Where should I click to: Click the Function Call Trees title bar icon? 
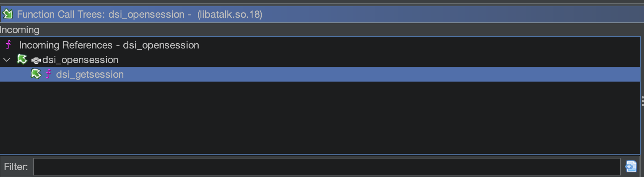coord(8,14)
